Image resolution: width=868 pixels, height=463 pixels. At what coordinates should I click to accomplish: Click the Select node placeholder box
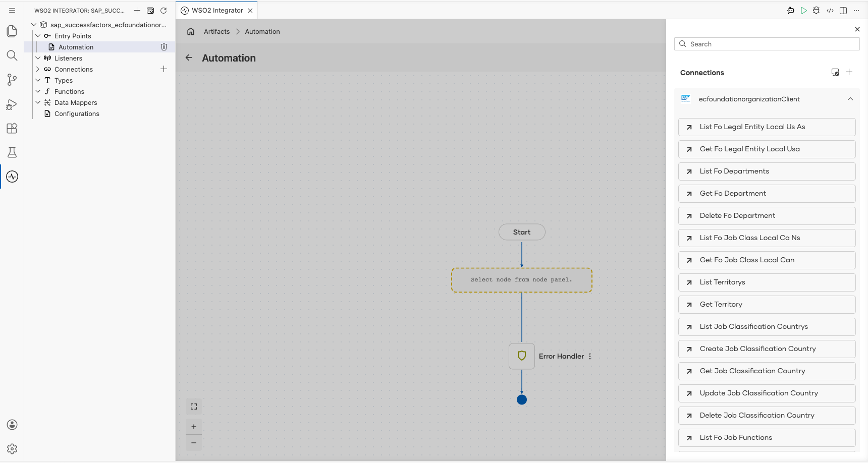(522, 280)
